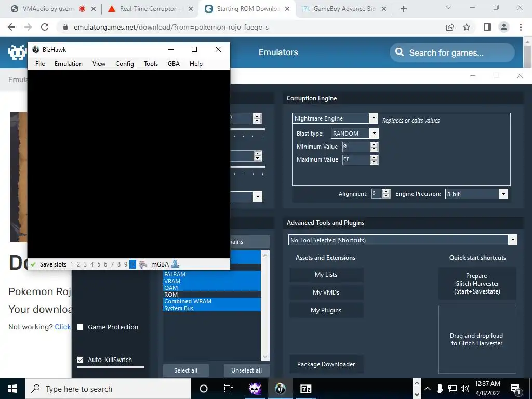
Task: Increase the Minimum Value with up arrow
Action: (374, 144)
